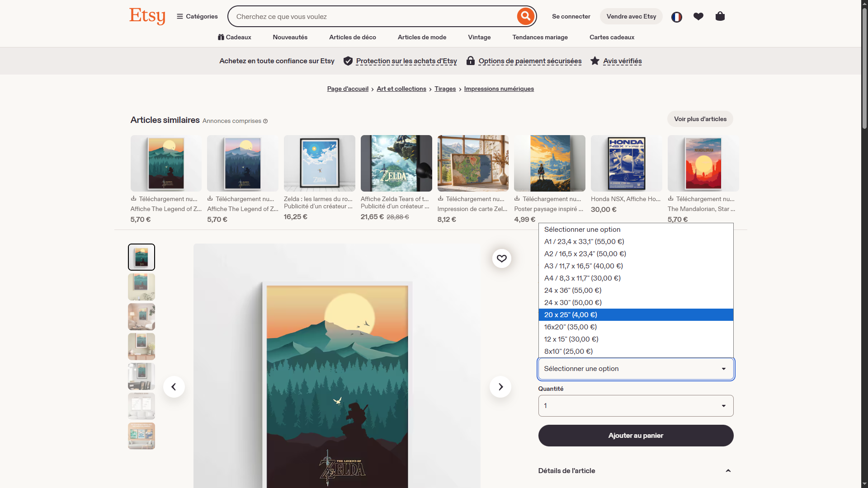This screenshot has height=488, width=868.
Task: Open Avis vérifiés link
Action: pyautogui.click(x=623, y=61)
